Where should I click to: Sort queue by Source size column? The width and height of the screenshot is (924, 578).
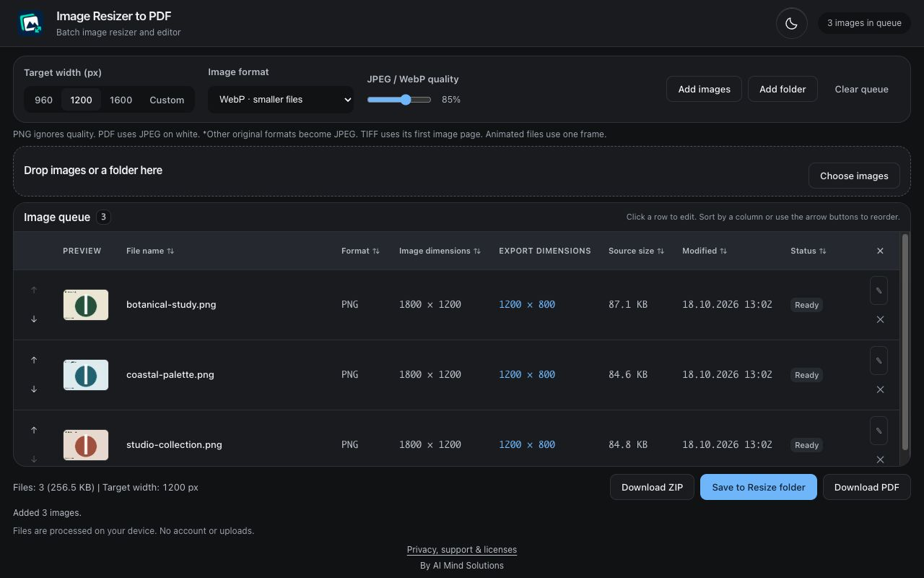[636, 251]
